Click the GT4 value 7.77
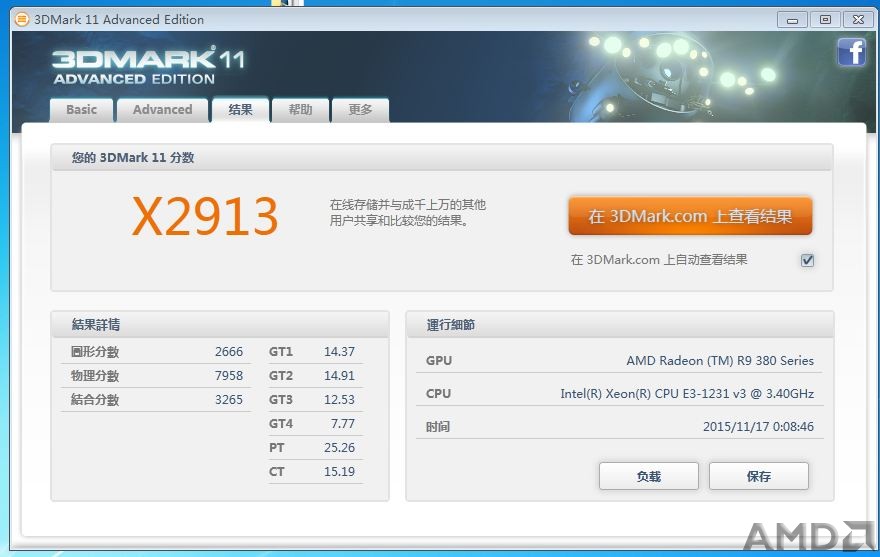880x557 pixels. [343, 424]
